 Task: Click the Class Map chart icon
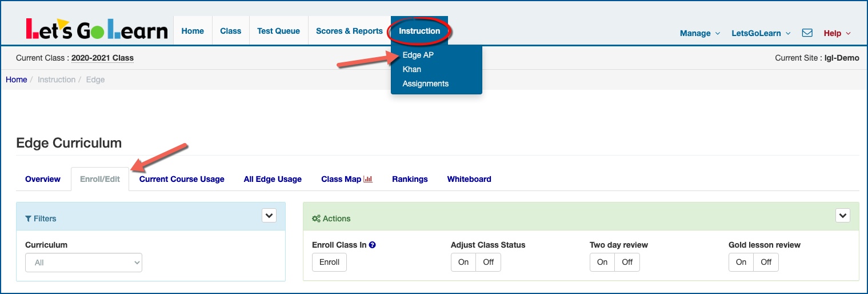(368, 179)
